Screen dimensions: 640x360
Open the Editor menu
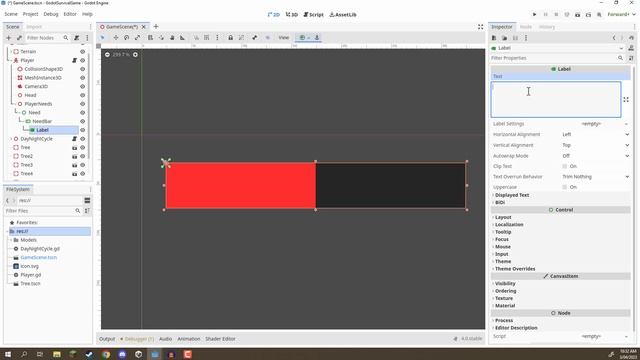(70, 14)
